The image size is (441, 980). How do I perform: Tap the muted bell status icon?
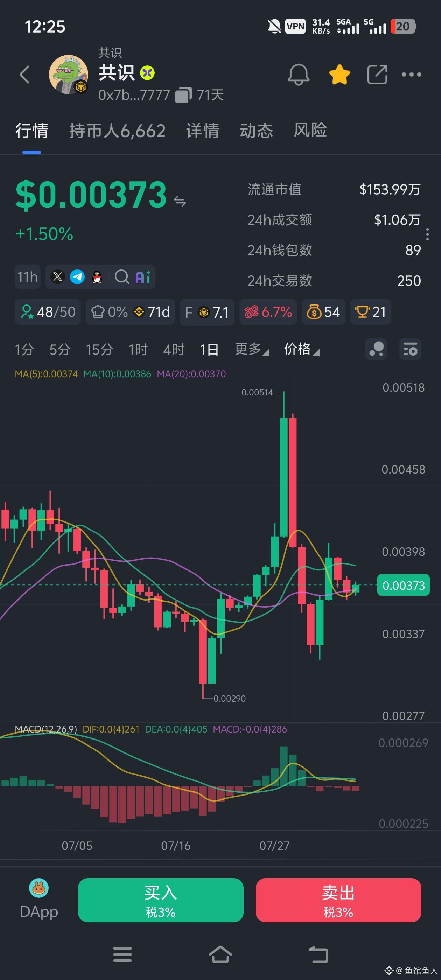pos(274,26)
